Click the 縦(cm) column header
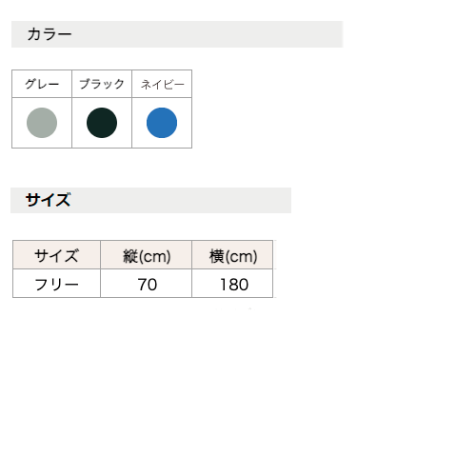 pyautogui.click(x=147, y=255)
